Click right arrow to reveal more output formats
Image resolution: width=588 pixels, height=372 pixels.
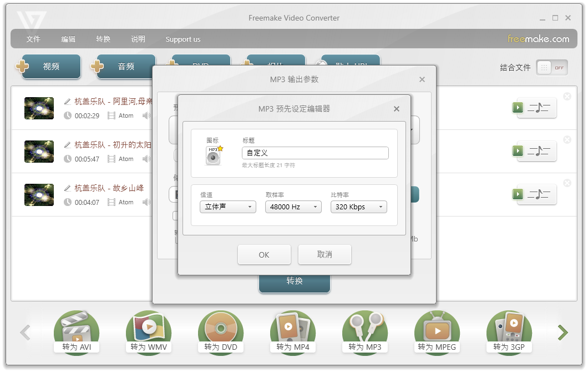[x=562, y=332]
